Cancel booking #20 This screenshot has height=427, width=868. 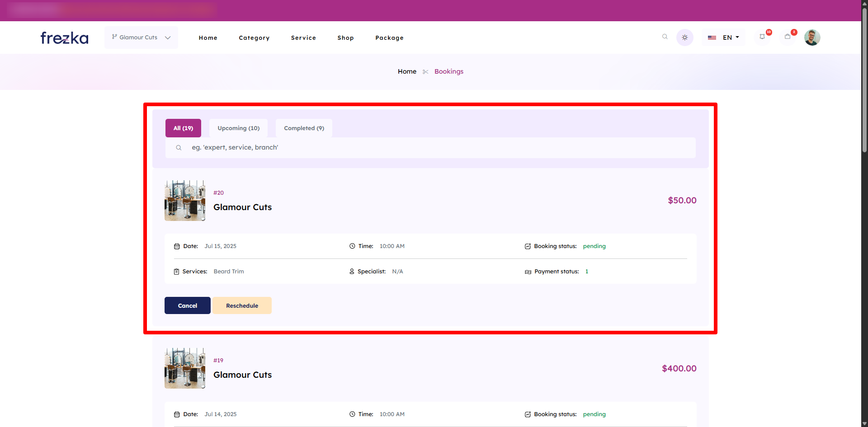click(x=187, y=306)
